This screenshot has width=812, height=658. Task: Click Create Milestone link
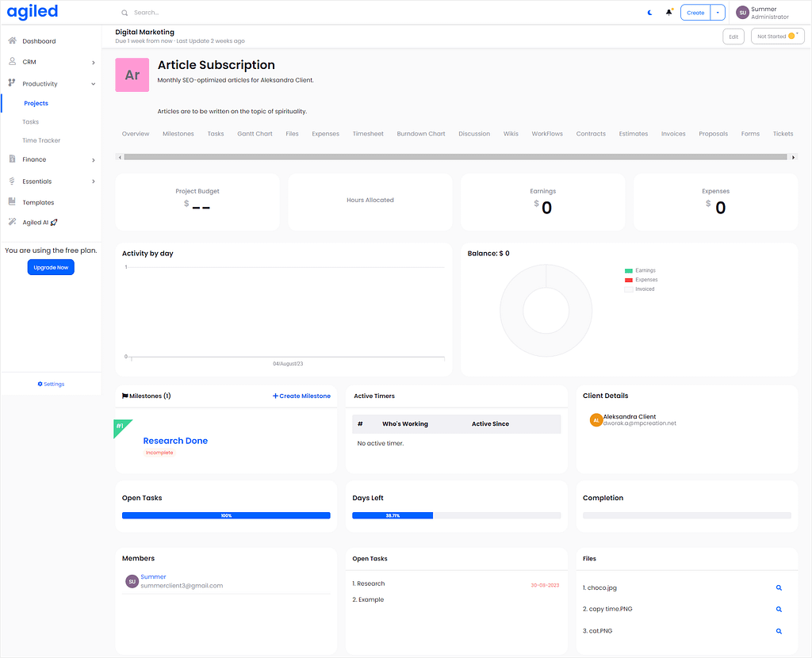[301, 396]
